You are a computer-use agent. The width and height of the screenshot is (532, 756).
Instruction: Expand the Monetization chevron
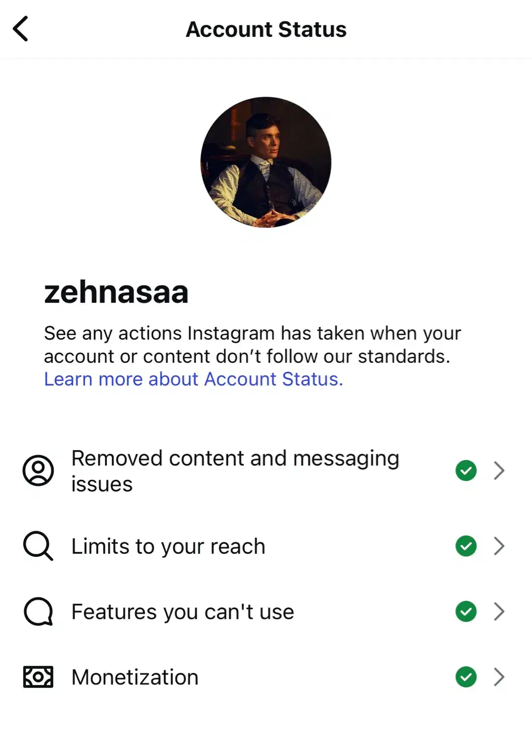499,677
